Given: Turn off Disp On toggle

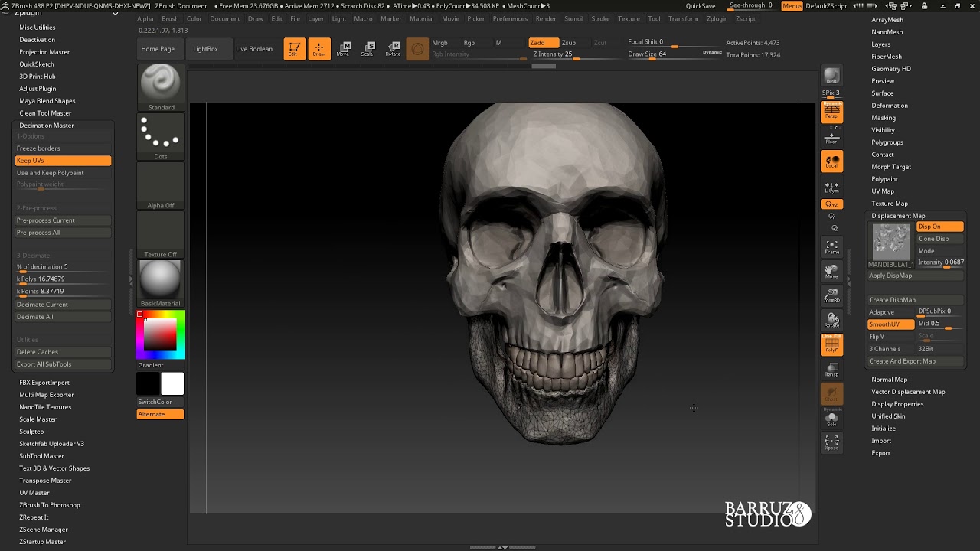Looking at the screenshot, I should point(940,227).
